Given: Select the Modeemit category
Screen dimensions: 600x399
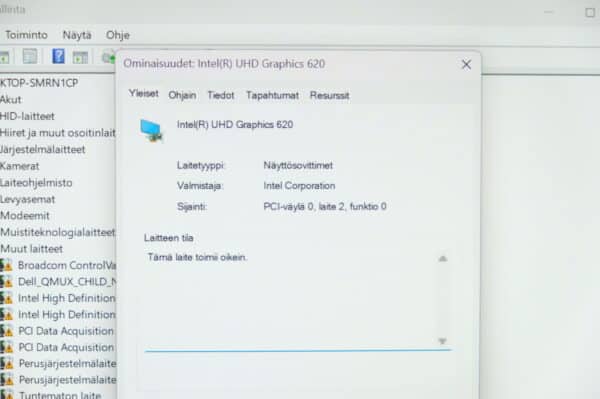Looking at the screenshot, I should pos(25,215).
